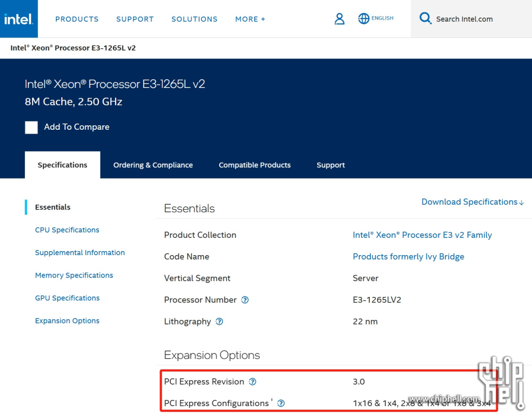The width and height of the screenshot is (532, 418).
Task: Switch to the Specifications tab
Action: (62, 165)
